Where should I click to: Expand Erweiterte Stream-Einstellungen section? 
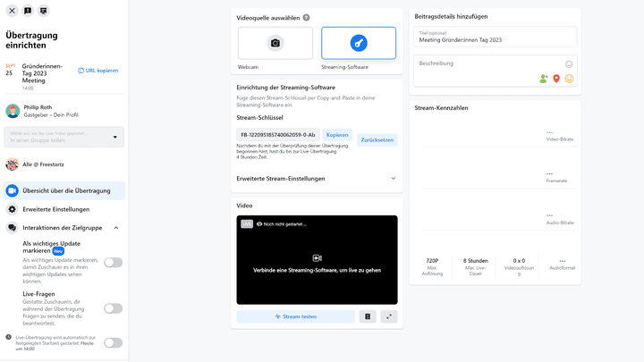(393, 179)
